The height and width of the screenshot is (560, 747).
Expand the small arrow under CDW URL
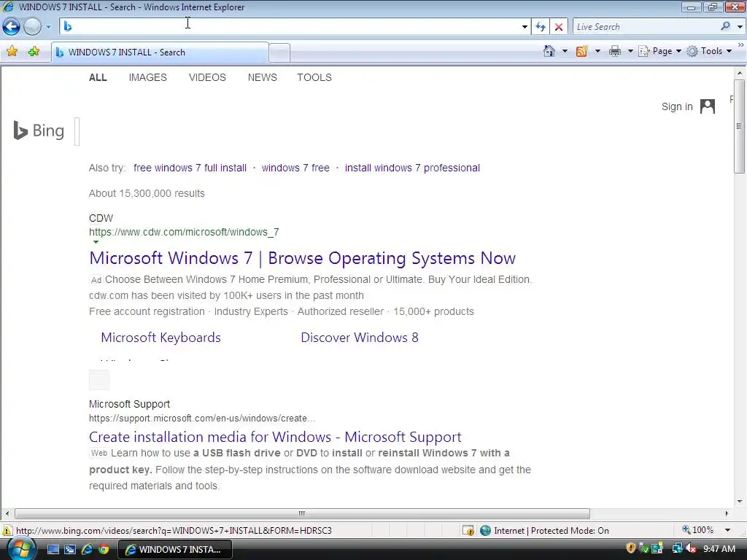[x=96, y=242]
